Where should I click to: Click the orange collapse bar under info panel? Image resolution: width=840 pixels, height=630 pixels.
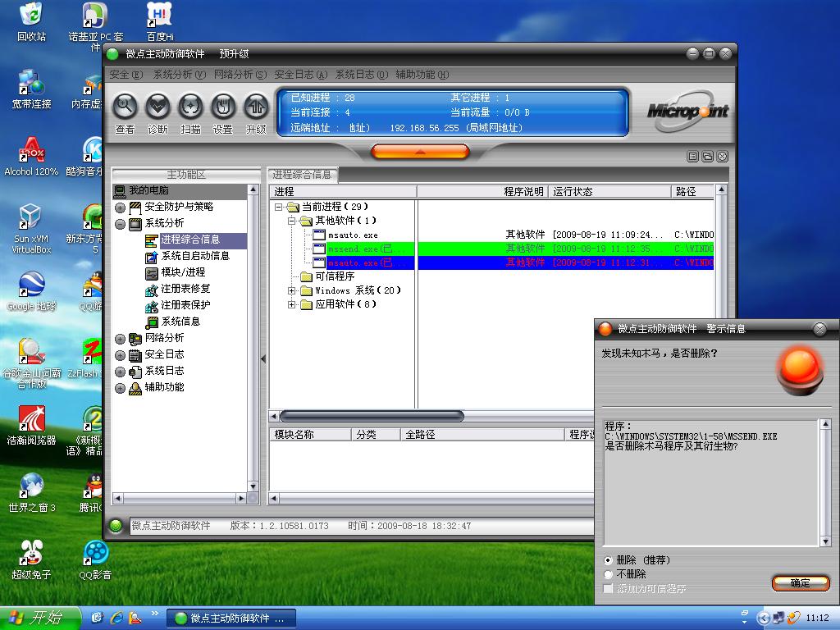click(x=420, y=152)
